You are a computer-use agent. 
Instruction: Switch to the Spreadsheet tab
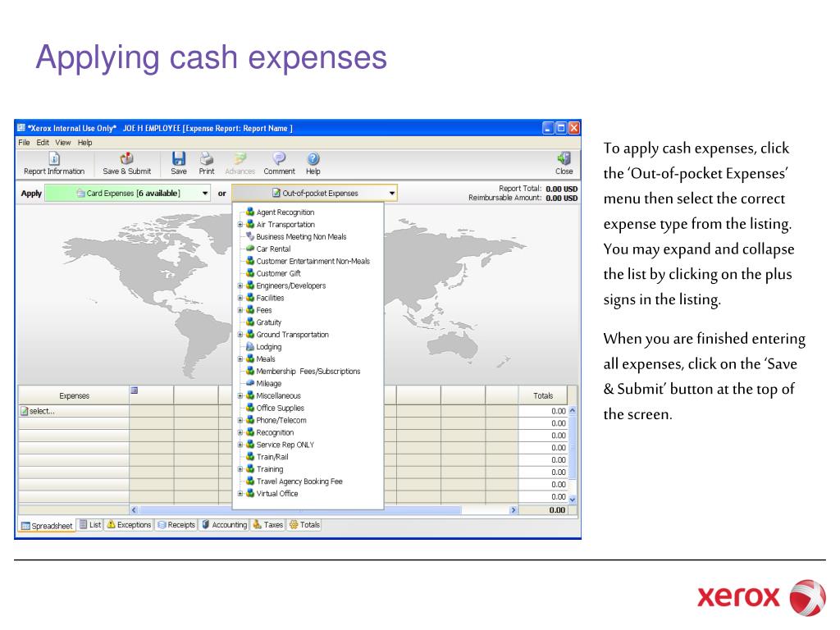47,526
